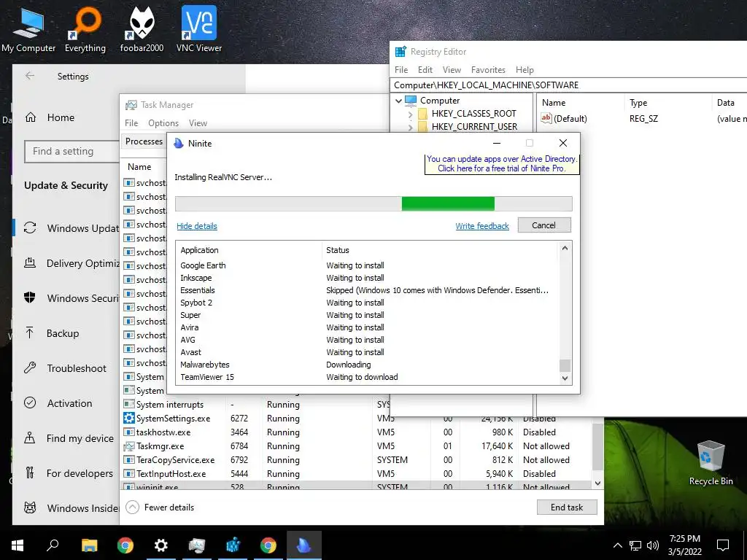Image resolution: width=747 pixels, height=560 pixels.
Task: Cancel the Ninite installation
Action: tap(543, 225)
